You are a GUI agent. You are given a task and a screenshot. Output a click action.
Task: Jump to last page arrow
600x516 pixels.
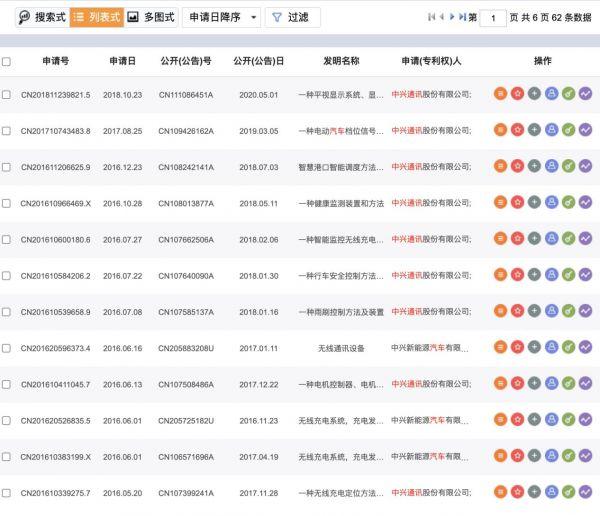(462, 17)
